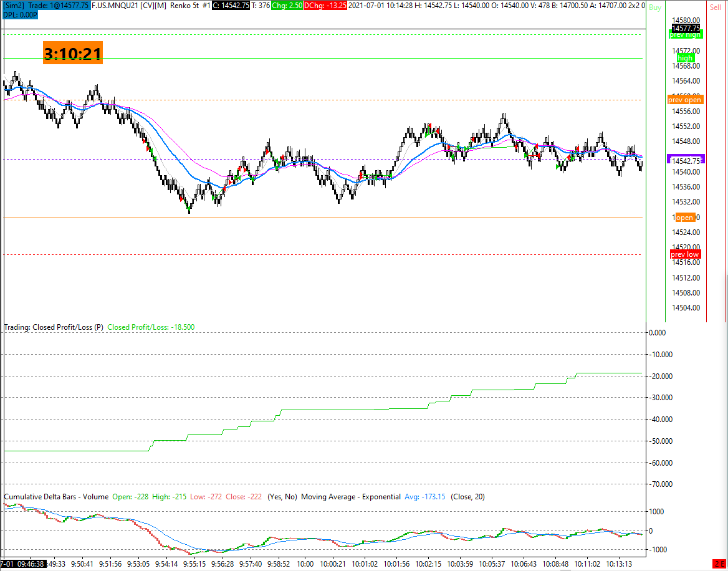Click the 14552.00 price axis label

click(686, 127)
